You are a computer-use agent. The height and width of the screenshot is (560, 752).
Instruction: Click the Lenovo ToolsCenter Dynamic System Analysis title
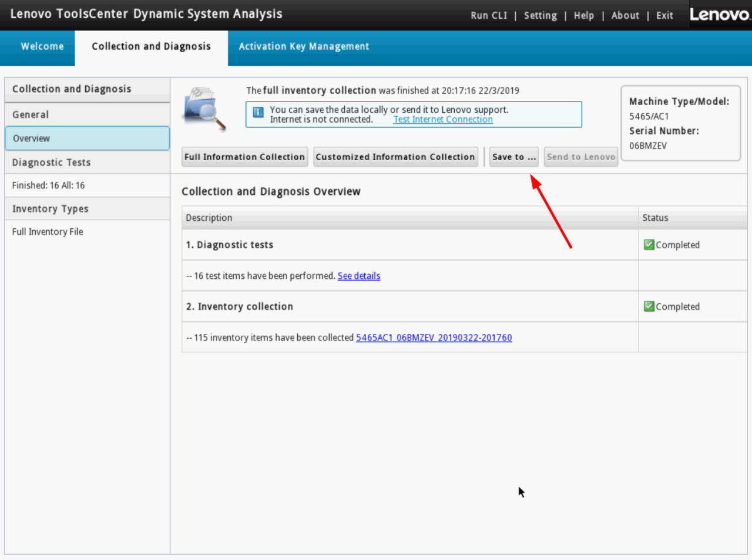146,14
